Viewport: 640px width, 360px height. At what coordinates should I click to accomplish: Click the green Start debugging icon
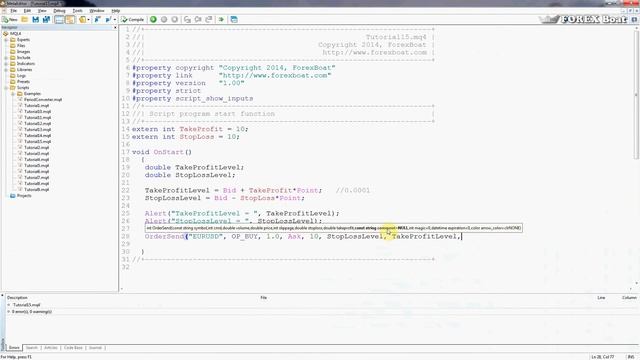pos(153,20)
